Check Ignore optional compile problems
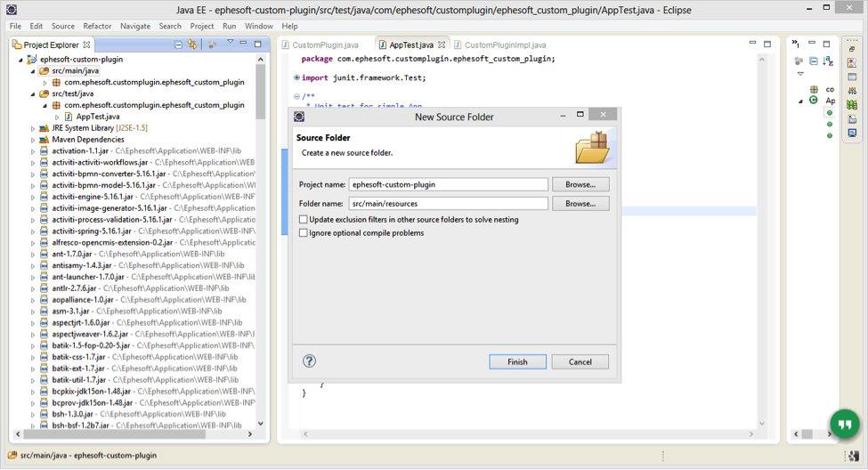Screen dimensions: 868x470 pos(304,233)
